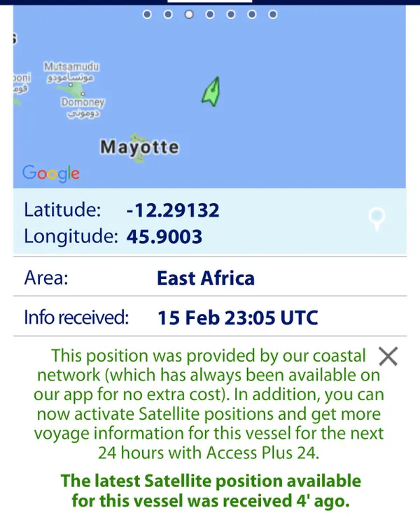Click the green vessel marker on map
The width and height of the screenshot is (420, 520).
211,92
